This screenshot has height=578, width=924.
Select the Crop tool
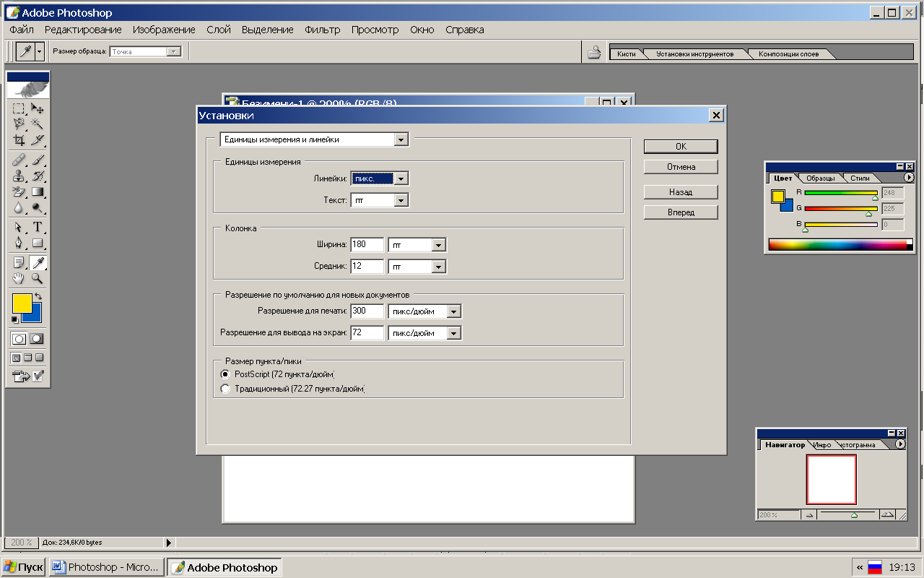pos(19,139)
